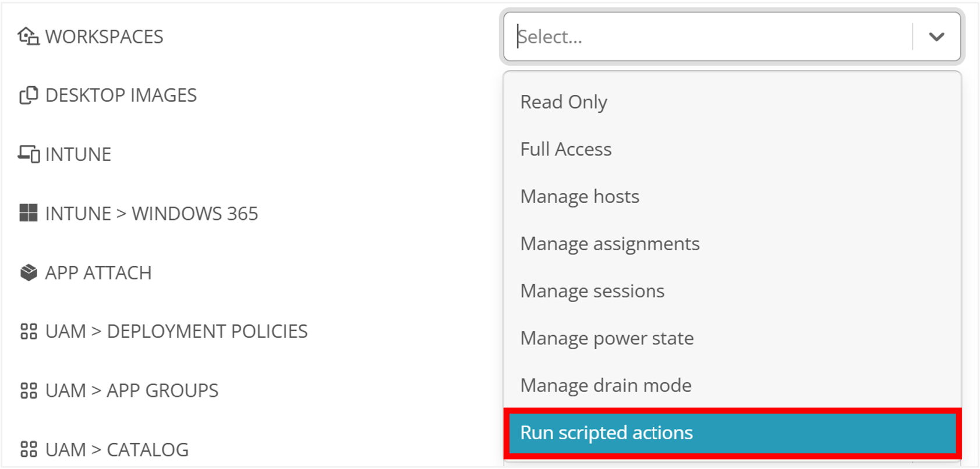Click the Intune devices icon
Image resolution: width=980 pixels, height=469 pixels.
tap(29, 154)
